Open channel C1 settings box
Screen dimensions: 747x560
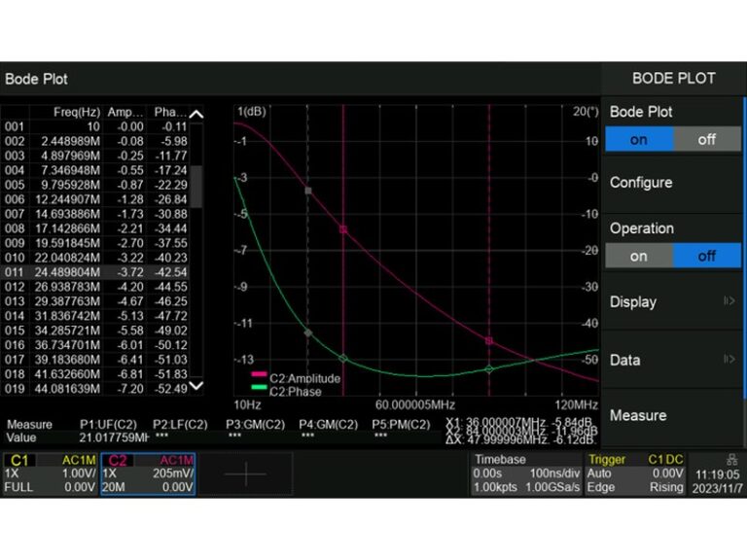(50, 473)
